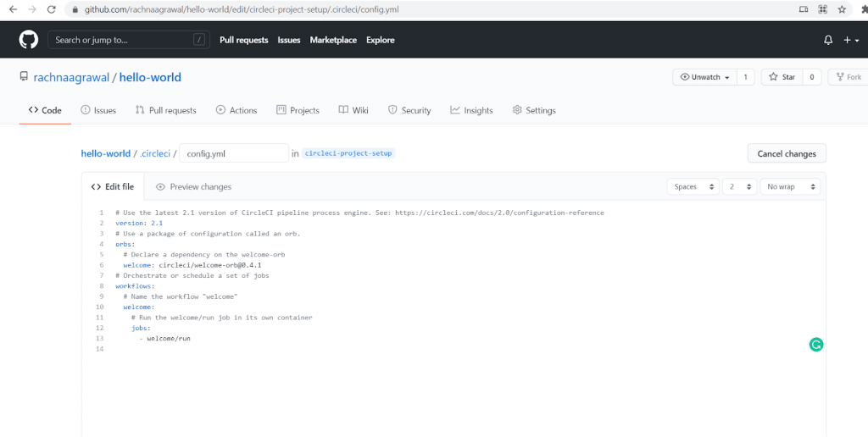
Task: Expand the Spaces indent mode dropdown
Action: 693,186
